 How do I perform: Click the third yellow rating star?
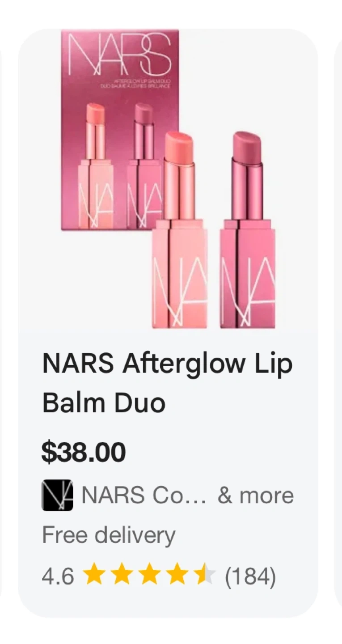(x=150, y=575)
